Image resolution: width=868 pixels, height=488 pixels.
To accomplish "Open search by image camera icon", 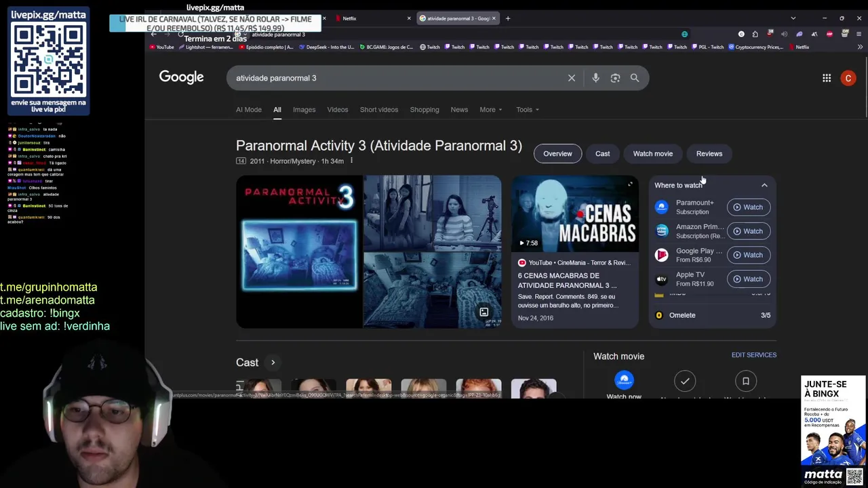I will click(615, 78).
